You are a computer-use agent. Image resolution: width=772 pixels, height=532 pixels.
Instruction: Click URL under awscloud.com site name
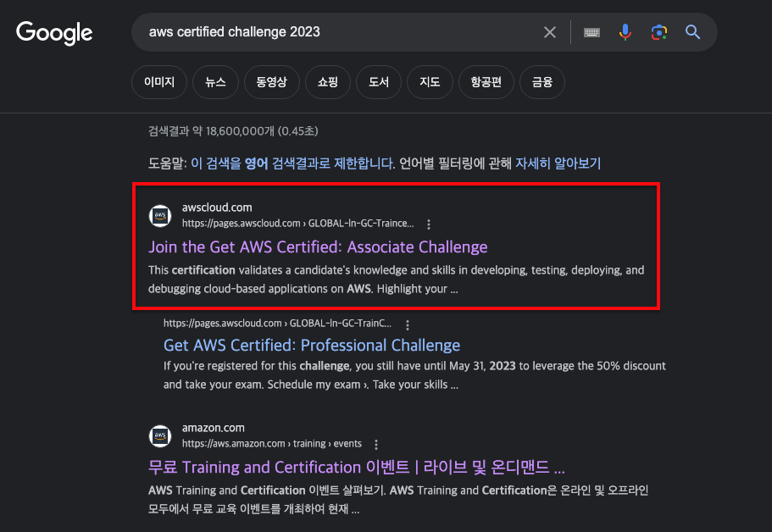(x=298, y=224)
